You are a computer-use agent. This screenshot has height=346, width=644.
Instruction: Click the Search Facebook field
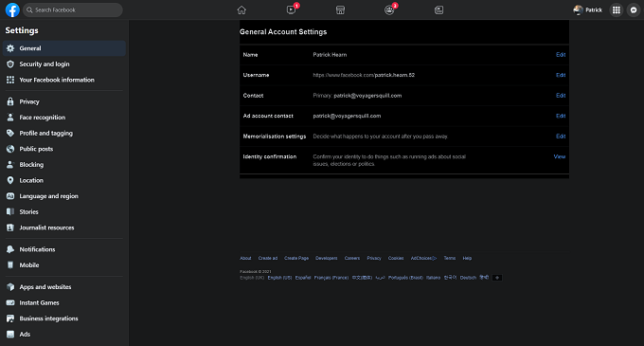point(73,9)
